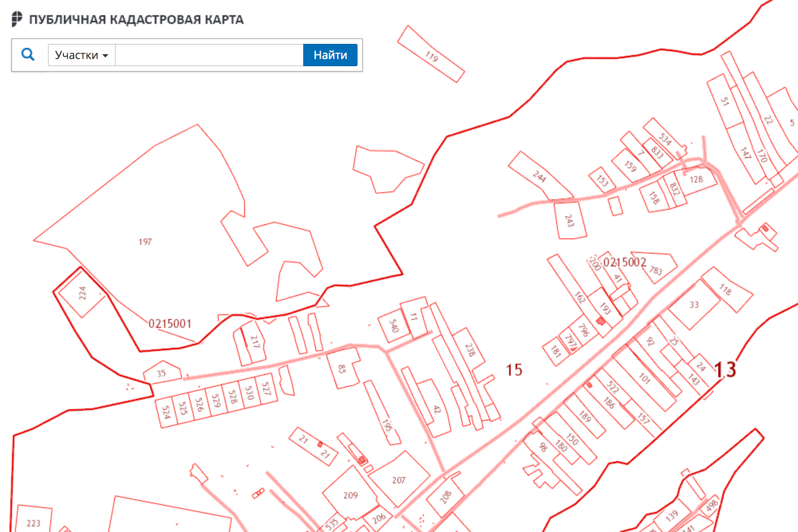The image size is (798, 532).
Task: Select parcel 186 on the map
Action: click(609, 403)
